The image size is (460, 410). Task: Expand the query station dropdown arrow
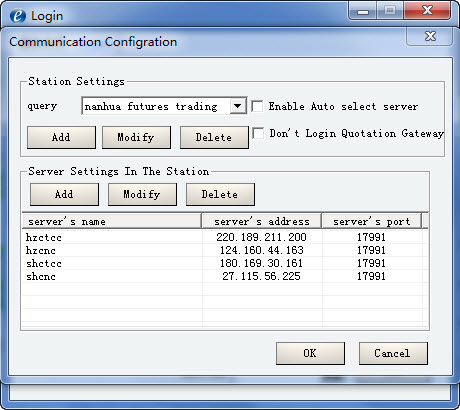(x=238, y=106)
